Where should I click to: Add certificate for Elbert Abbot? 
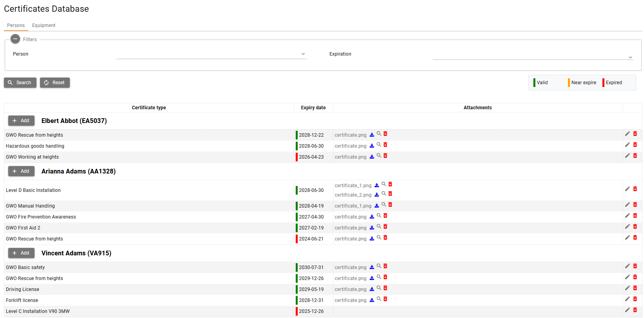(x=21, y=121)
